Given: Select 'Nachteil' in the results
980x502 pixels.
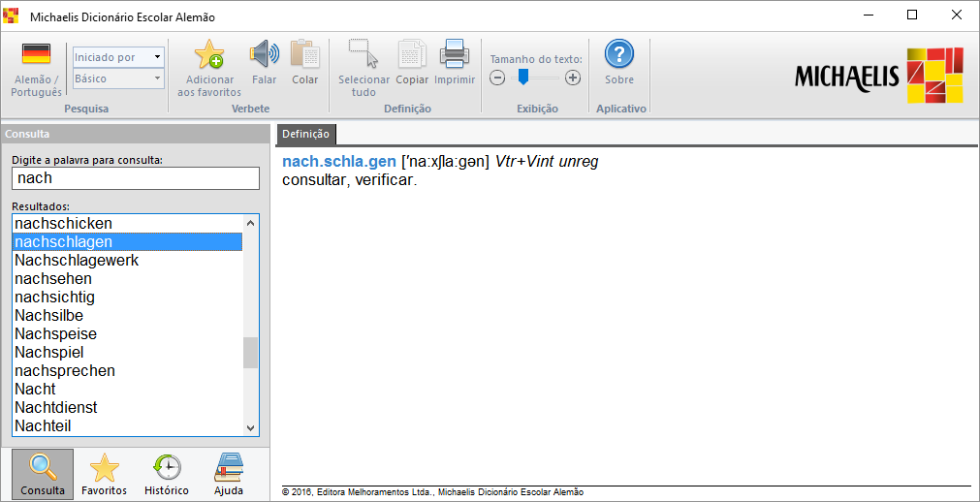Looking at the screenshot, I should click(128, 425).
